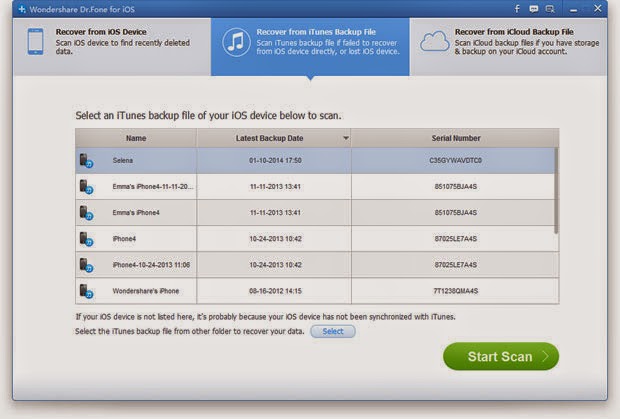Click the device icon in the Selena row

point(86,161)
